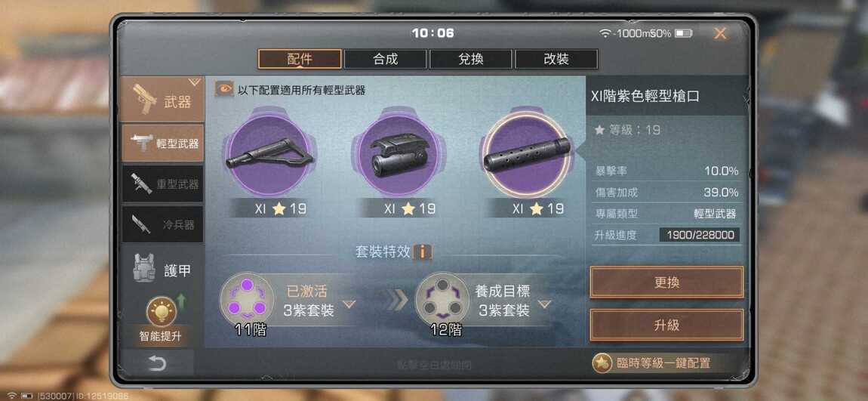
Task: Switch to the 兌換 tab
Action: point(470,59)
